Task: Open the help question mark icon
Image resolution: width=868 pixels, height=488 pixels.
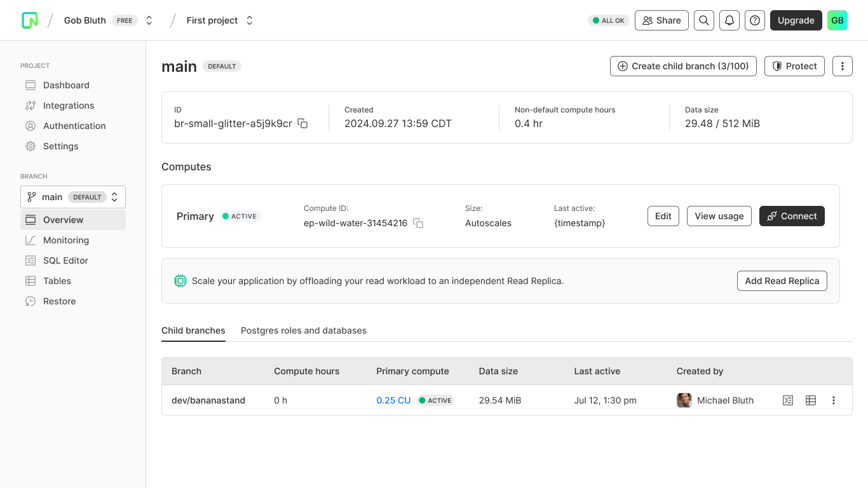Action: coord(755,20)
